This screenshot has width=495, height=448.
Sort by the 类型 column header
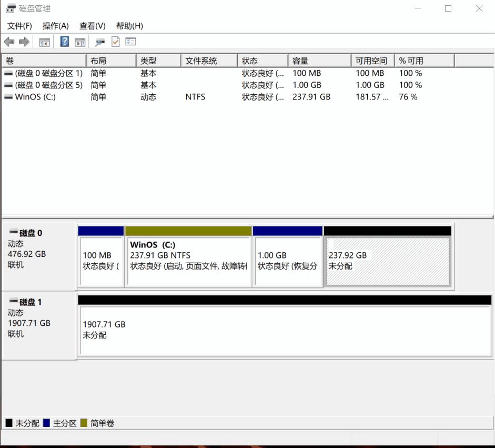coord(158,61)
